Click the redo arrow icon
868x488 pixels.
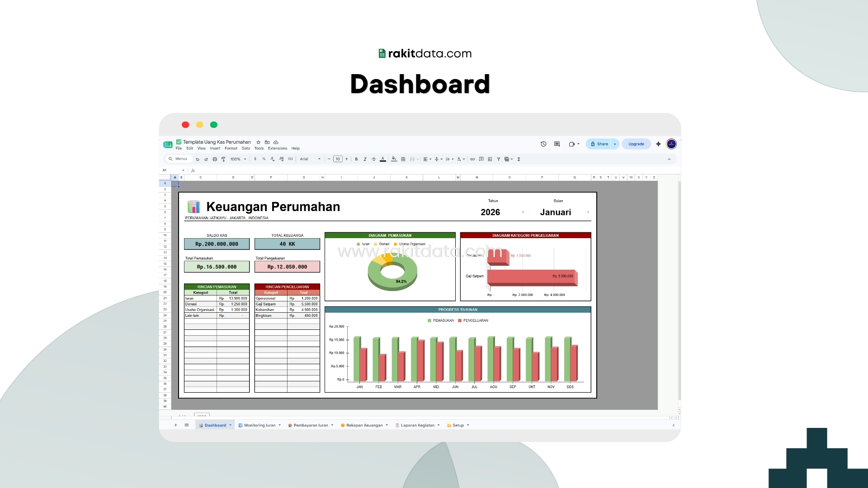point(206,159)
